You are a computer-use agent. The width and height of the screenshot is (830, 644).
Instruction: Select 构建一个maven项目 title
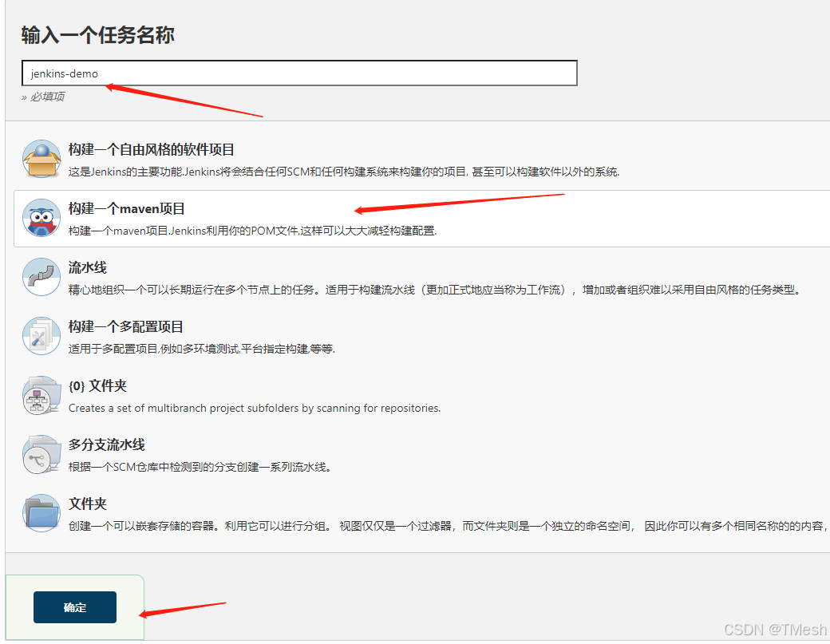click(x=127, y=208)
